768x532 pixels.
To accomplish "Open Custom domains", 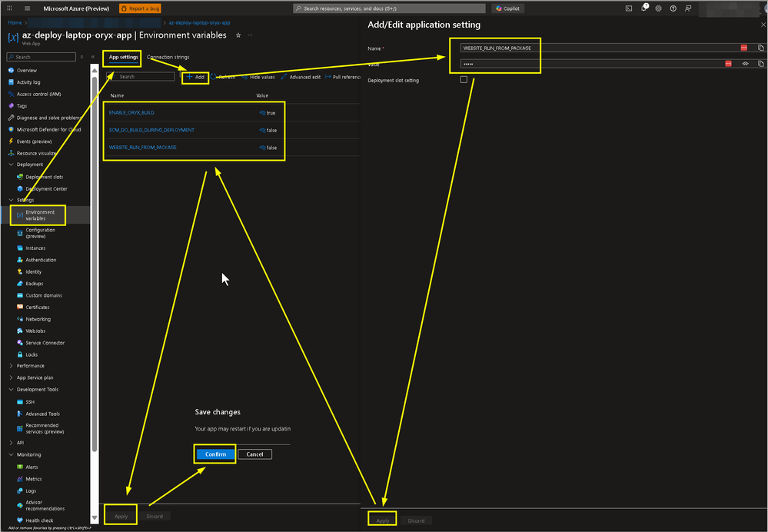I will tap(44, 295).
